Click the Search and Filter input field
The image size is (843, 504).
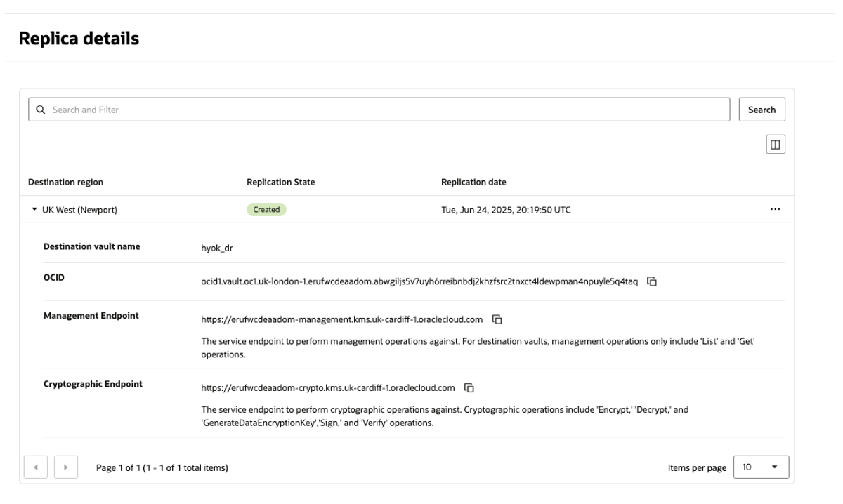(x=281, y=109)
